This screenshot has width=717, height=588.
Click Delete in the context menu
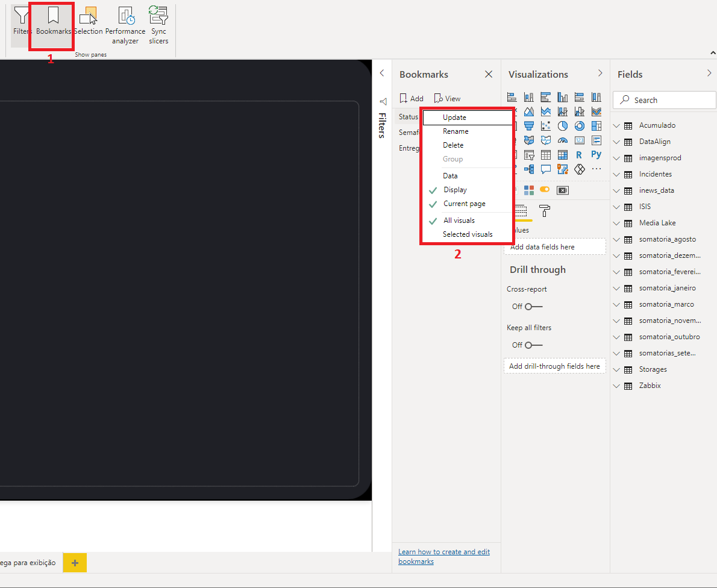click(467, 145)
